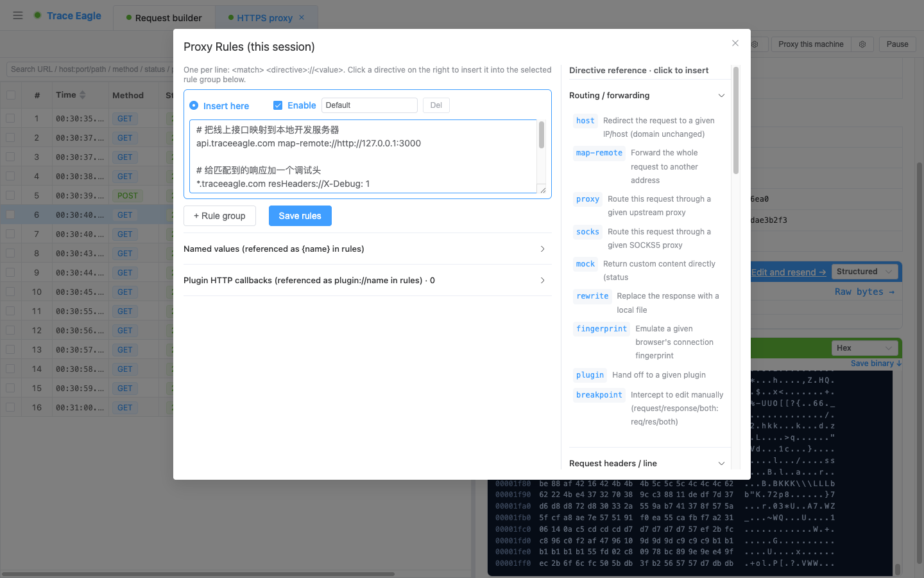Click the rule group name field Default
The image size is (924, 578).
tap(370, 105)
